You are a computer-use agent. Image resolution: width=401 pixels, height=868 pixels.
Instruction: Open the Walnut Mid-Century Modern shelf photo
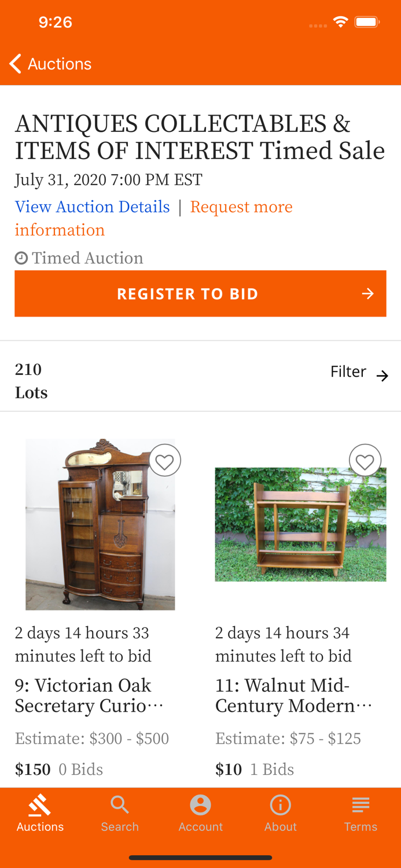pos(301,524)
